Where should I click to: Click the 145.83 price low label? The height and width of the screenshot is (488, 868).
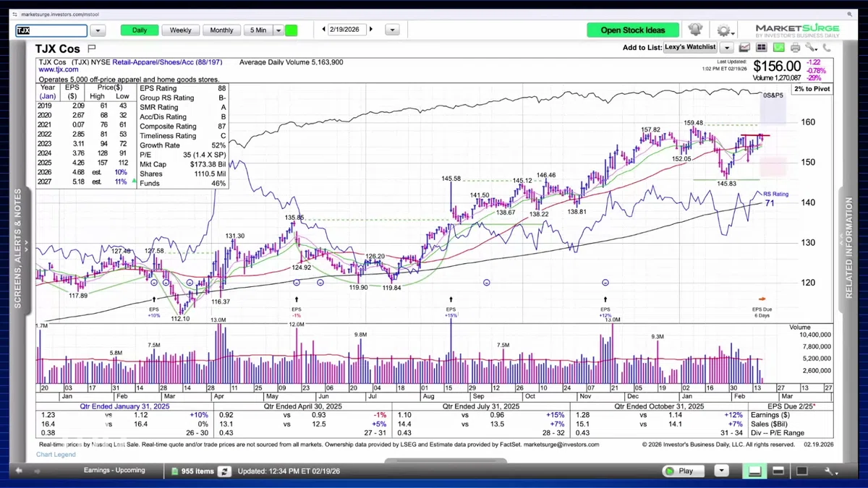pos(726,184)
